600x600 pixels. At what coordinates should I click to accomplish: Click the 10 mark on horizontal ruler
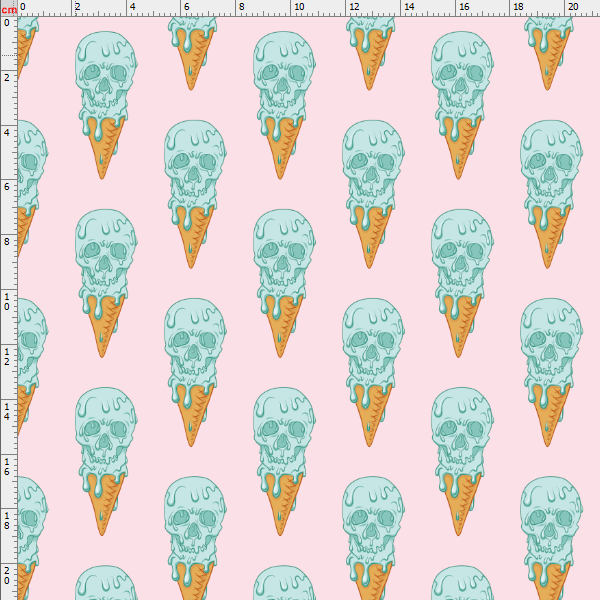(x=299, y=7)
